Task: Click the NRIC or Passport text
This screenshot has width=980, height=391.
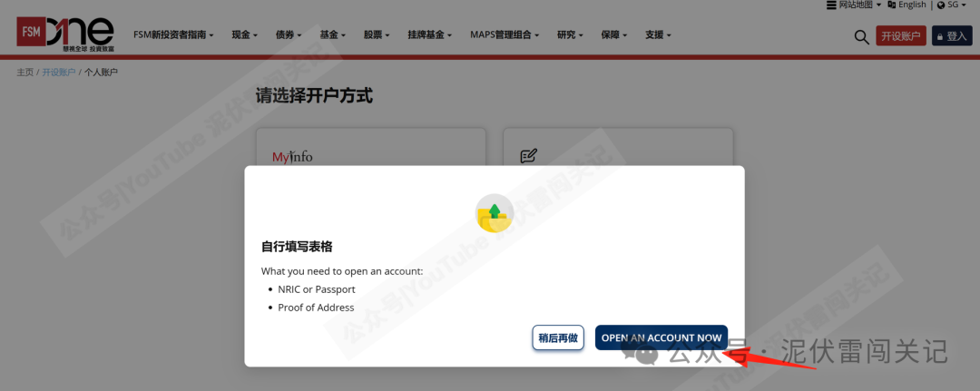Action: pos(317,289)
